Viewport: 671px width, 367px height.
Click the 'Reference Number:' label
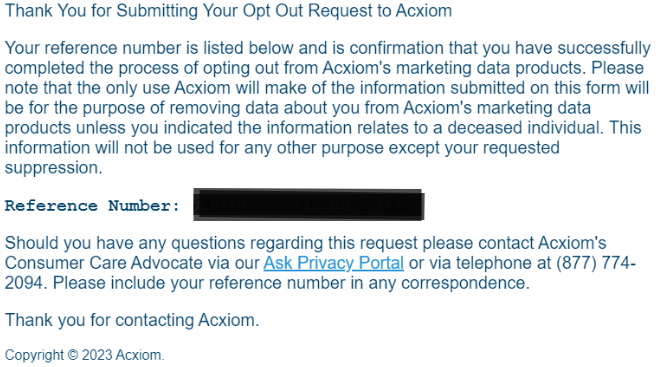[92, 206]
